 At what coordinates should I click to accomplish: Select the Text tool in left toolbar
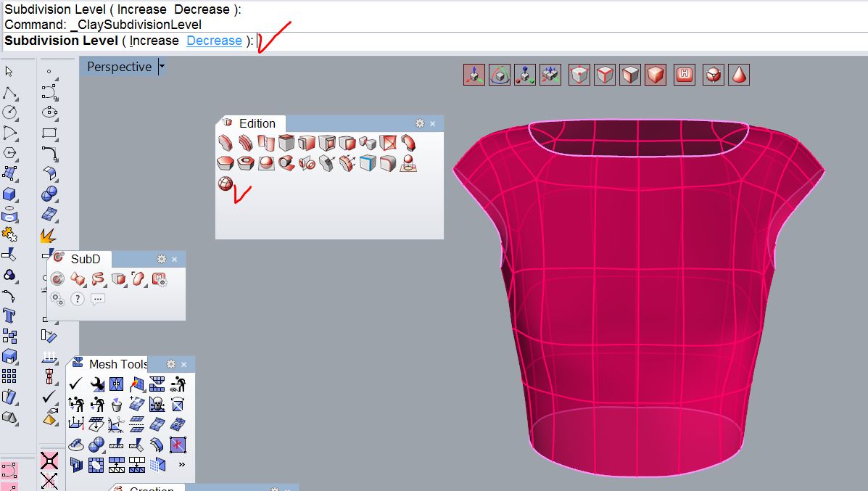(x=9, y=315)
